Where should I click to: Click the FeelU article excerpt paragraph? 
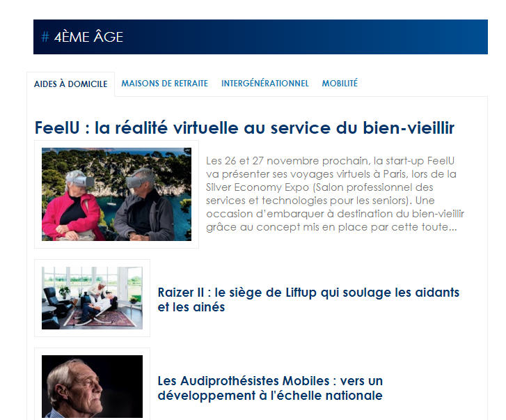point(335,194)
